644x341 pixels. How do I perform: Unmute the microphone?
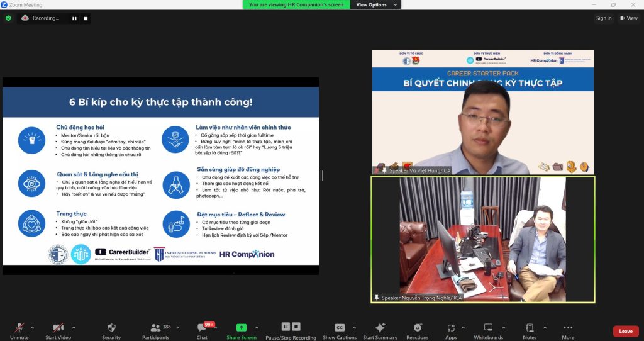[19, 330]
